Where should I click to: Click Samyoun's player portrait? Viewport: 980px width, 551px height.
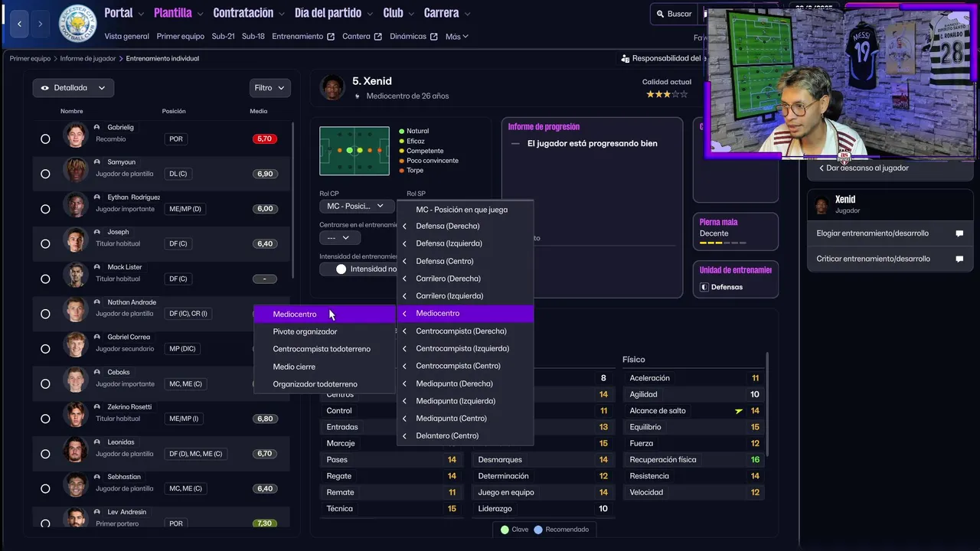pos(76,170)
